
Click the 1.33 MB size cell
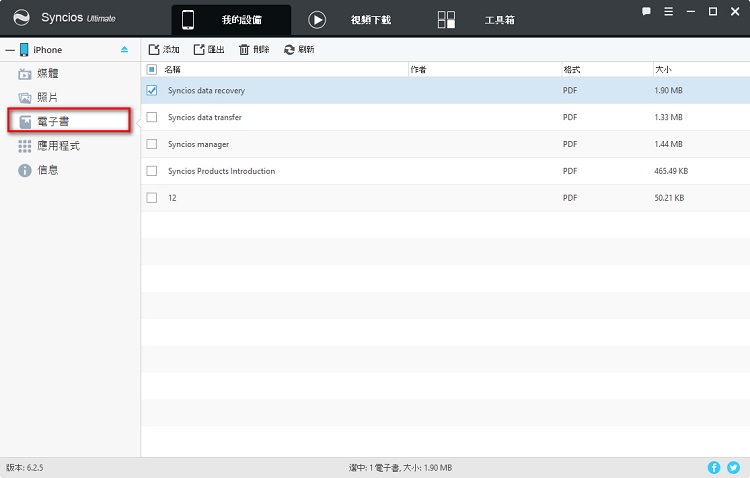click(x=668, y=117)
